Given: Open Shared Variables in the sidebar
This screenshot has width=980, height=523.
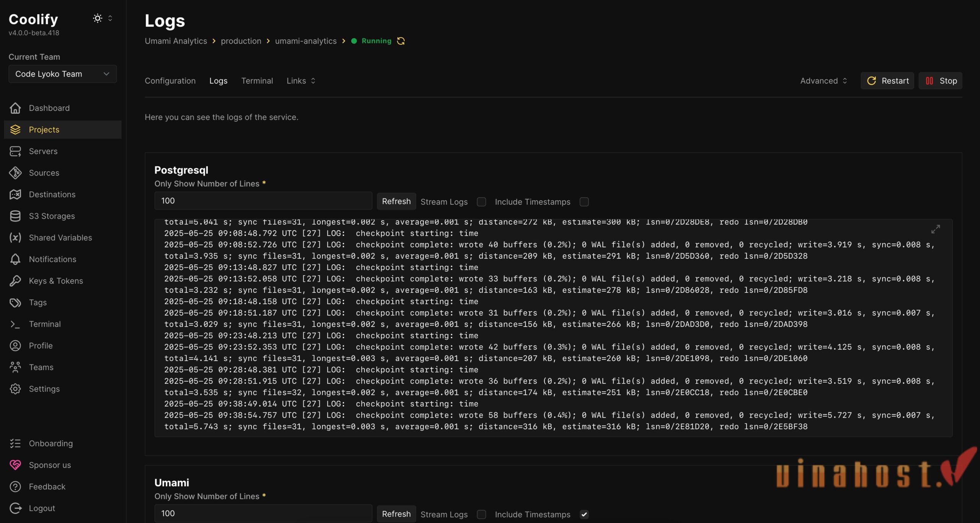Looking at the screenshot, I should 62,238.
